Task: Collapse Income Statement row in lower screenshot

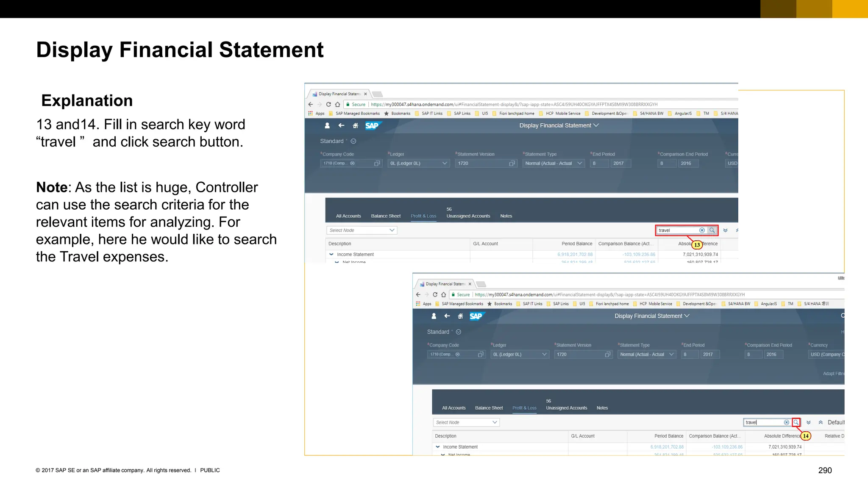Action: coord(438,447)
